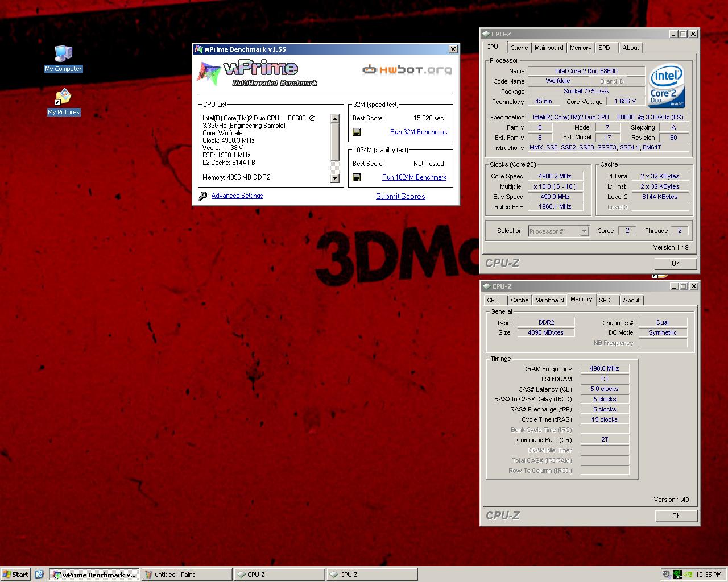Click Channels # value Dual

tap(663, 322)
